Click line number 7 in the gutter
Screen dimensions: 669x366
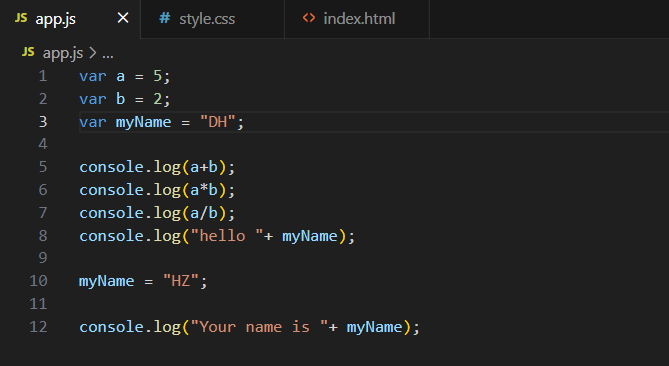(x=43, y=213)
